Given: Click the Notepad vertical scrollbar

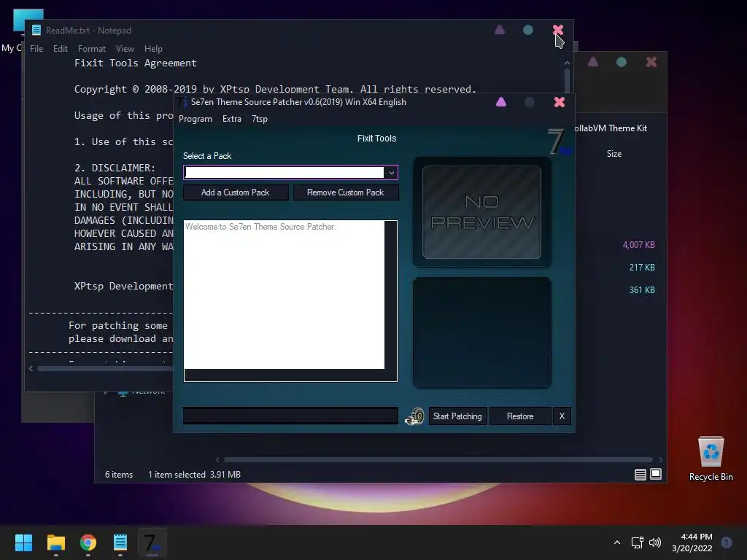Looking at the screenshot, I should click(567, 79).
